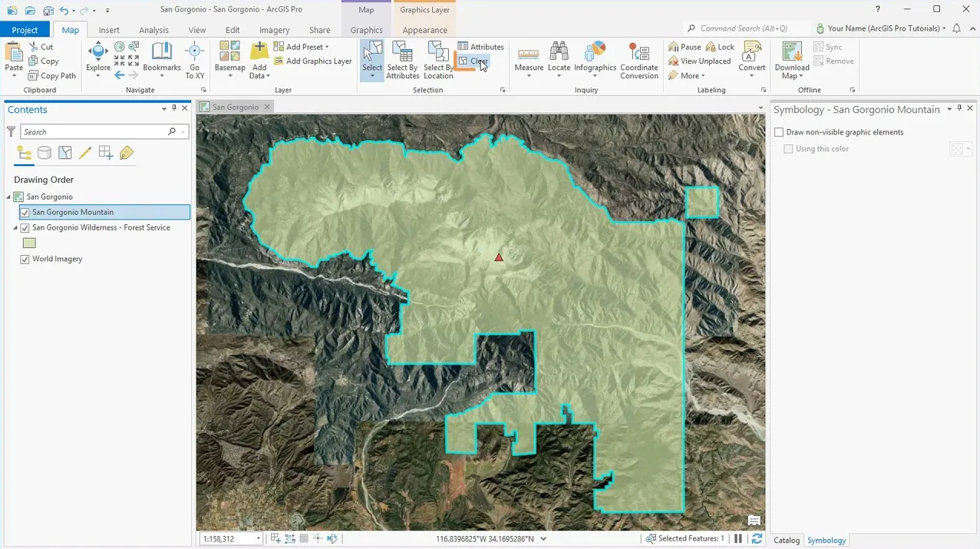The image size is (980, 549).
Task: Toggle World Imagery layer visibility
Action: point(25,260)
